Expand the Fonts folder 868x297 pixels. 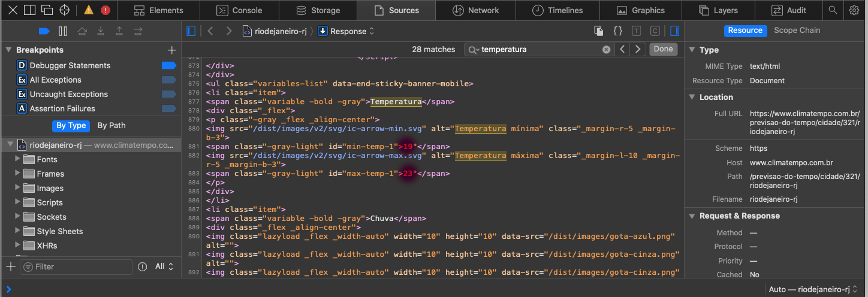(x=17, y=159)
